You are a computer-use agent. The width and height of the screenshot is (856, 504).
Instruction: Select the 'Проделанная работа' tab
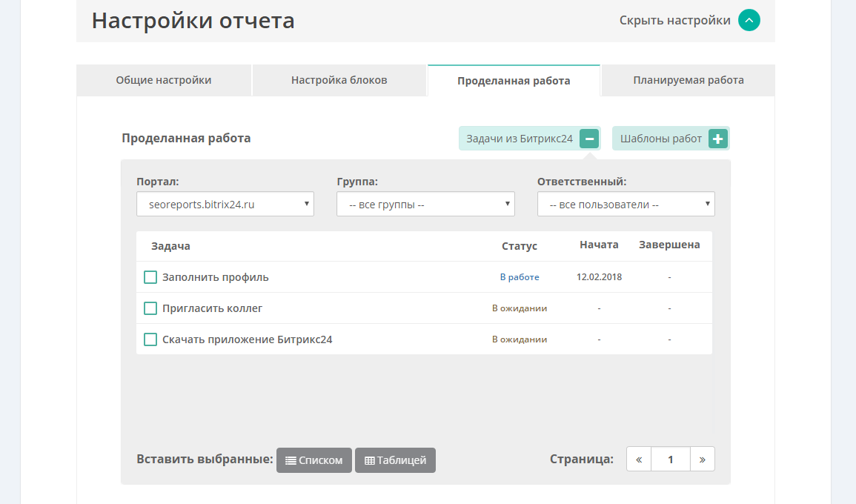tap(514, 81)
